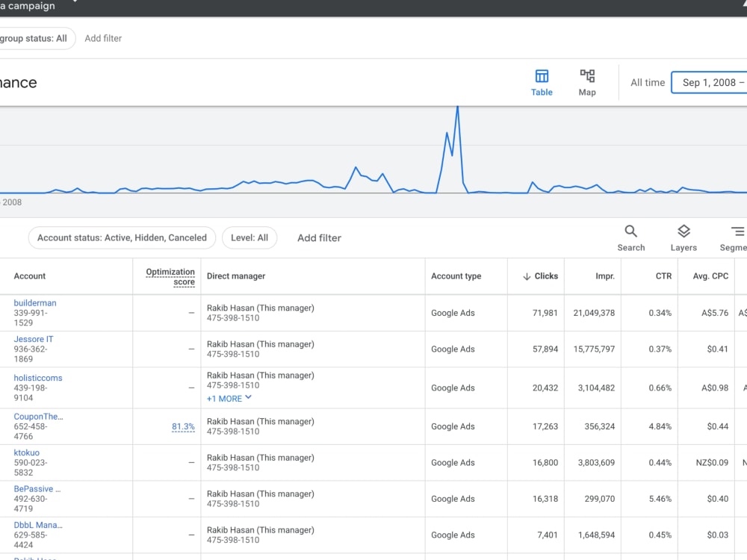Screen dimensions: 747x560
Task: Open the Level: All filter chip
Action: (x=249, y=237)
